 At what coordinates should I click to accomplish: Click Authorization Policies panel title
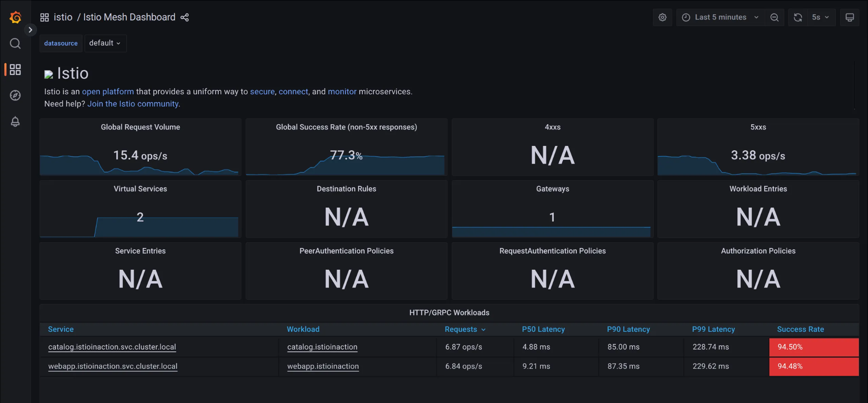pyautogui.click(x=758, y=251)
